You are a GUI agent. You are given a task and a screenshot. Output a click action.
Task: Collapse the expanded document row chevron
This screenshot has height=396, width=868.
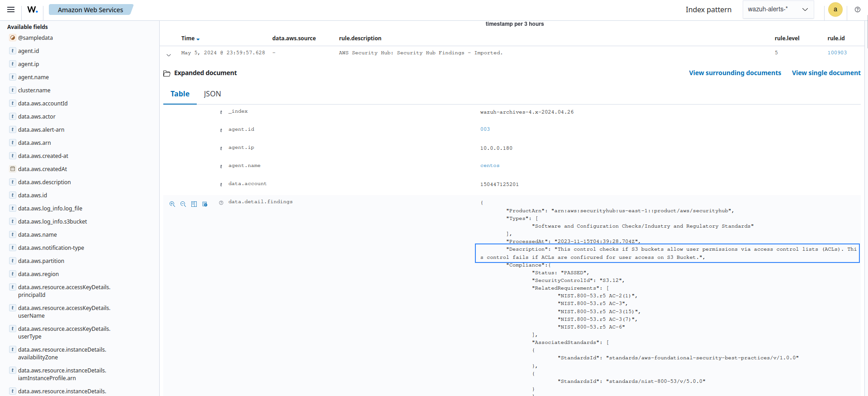point(169,55)
